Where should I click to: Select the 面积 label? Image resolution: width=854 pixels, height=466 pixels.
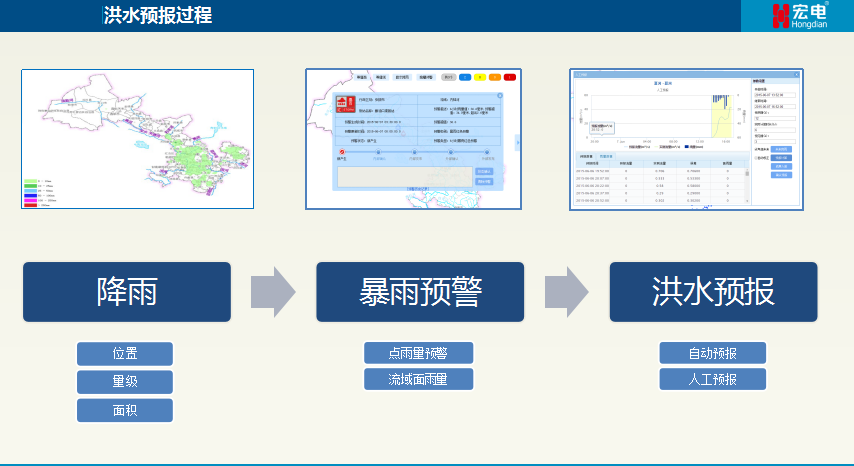125,410
